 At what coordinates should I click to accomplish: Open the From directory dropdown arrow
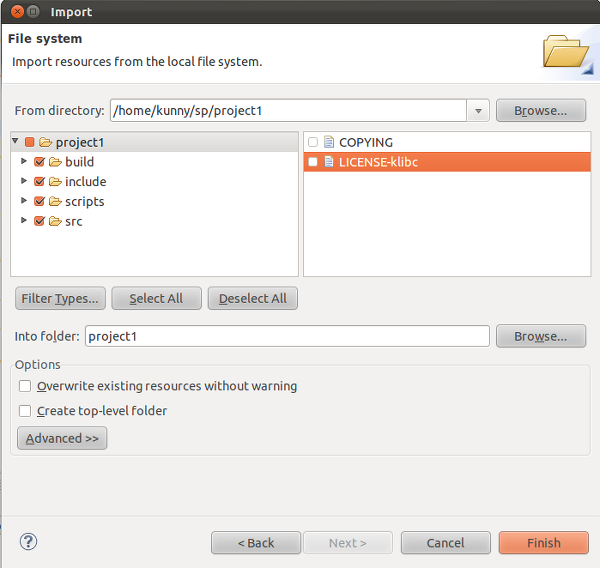tap(478, 111)
